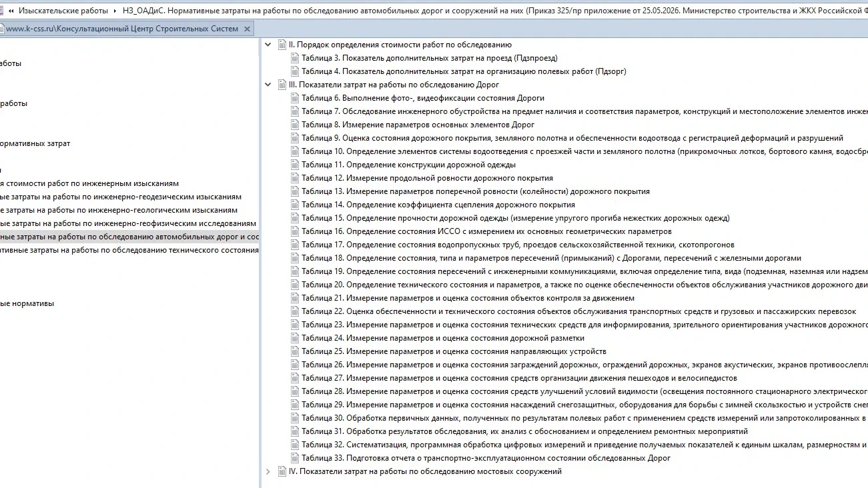Screen dimensions: 868x488
Task: Open the page icon of Таблица 11
Action: [295, 165]
